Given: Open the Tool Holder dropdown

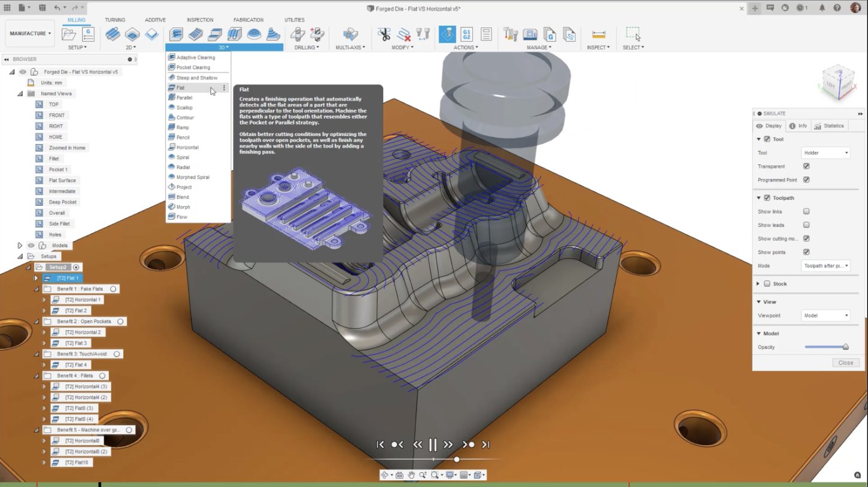Looking at the screenshot, I should [x=825, y=153].
